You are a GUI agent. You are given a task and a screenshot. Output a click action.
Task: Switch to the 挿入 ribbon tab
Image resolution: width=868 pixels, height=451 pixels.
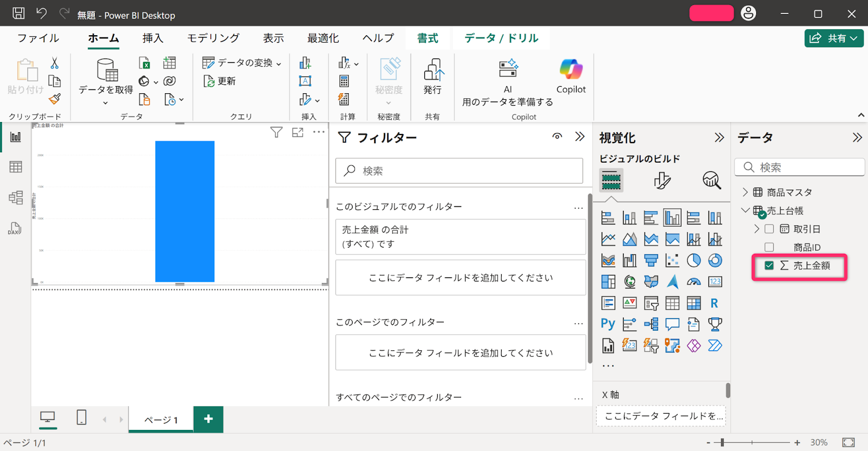152,38
